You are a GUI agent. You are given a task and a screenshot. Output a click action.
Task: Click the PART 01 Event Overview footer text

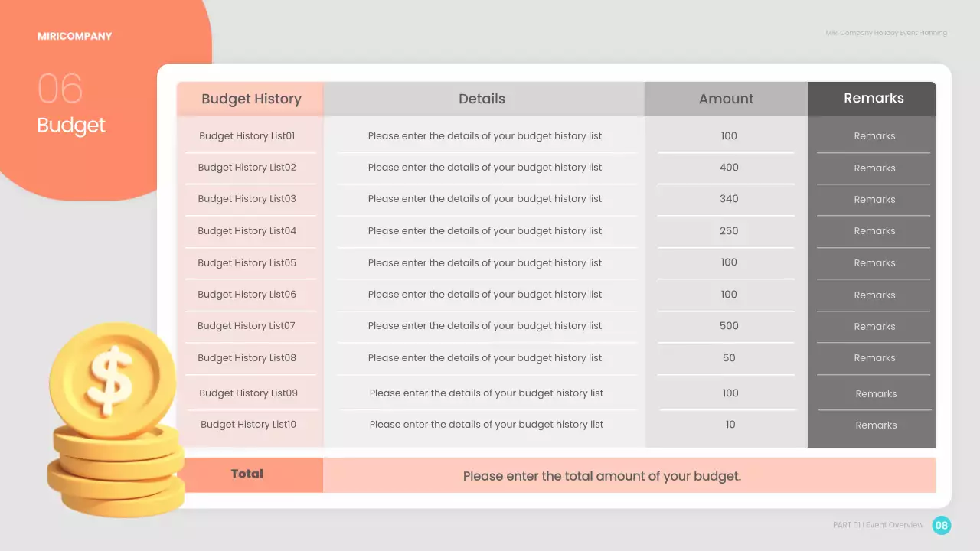[878, 525]
